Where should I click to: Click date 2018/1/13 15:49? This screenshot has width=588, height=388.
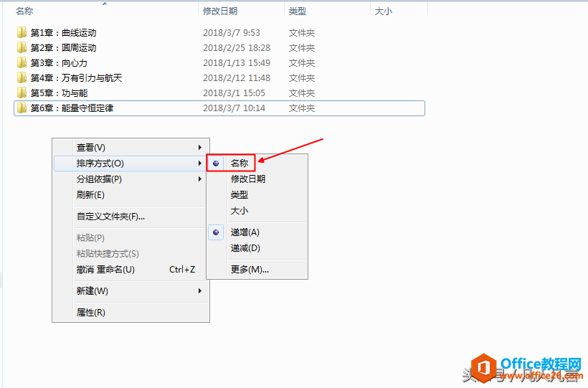coord(237,62)
